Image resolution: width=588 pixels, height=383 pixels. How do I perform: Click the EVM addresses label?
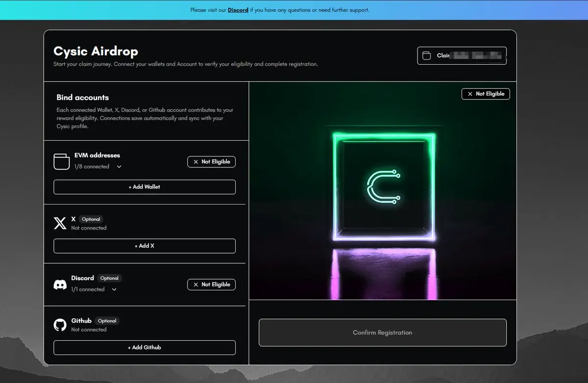(97, 155)
